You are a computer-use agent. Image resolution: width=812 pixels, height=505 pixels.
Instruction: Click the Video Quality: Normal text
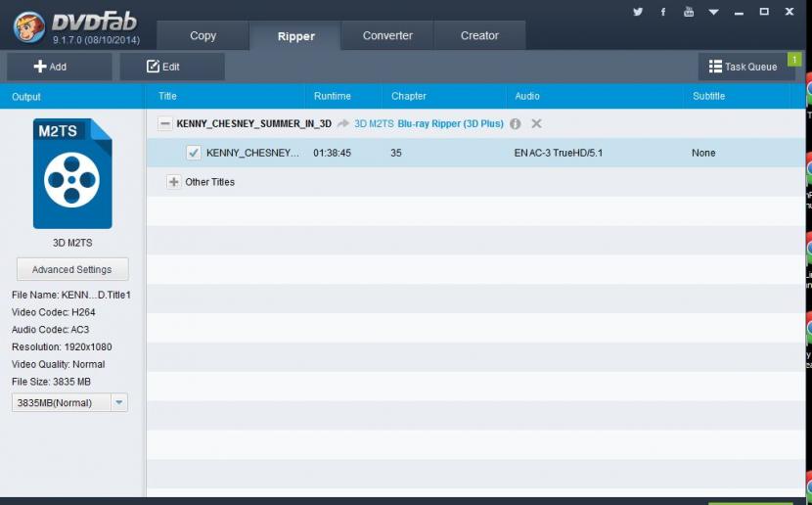[x=58, y=364]
